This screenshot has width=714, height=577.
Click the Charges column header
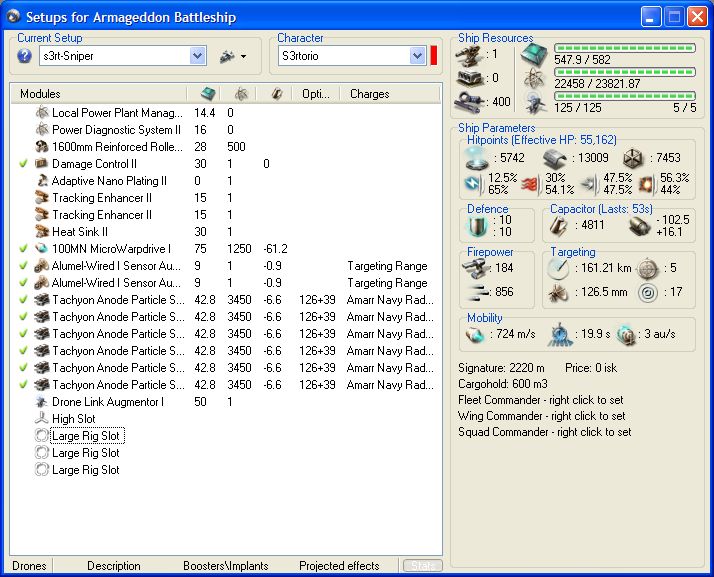click(x=370, y=94)
